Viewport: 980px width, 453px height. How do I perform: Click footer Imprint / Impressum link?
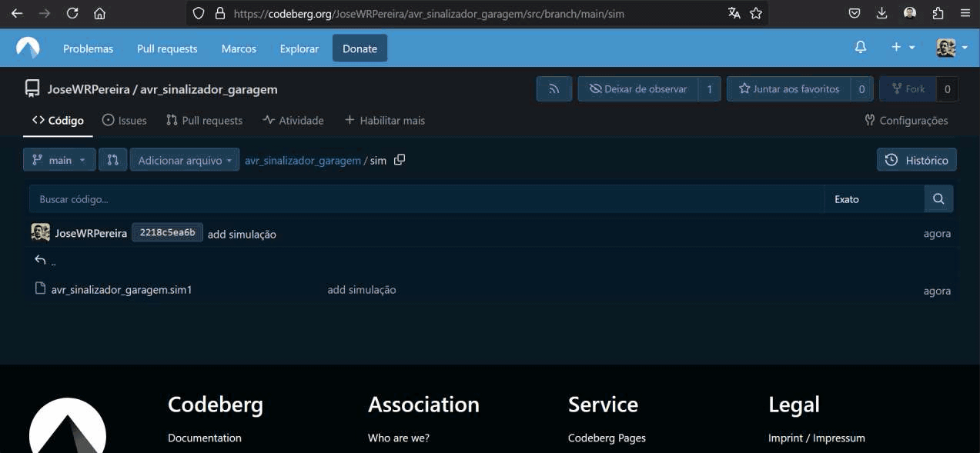(x=817, y=438)
